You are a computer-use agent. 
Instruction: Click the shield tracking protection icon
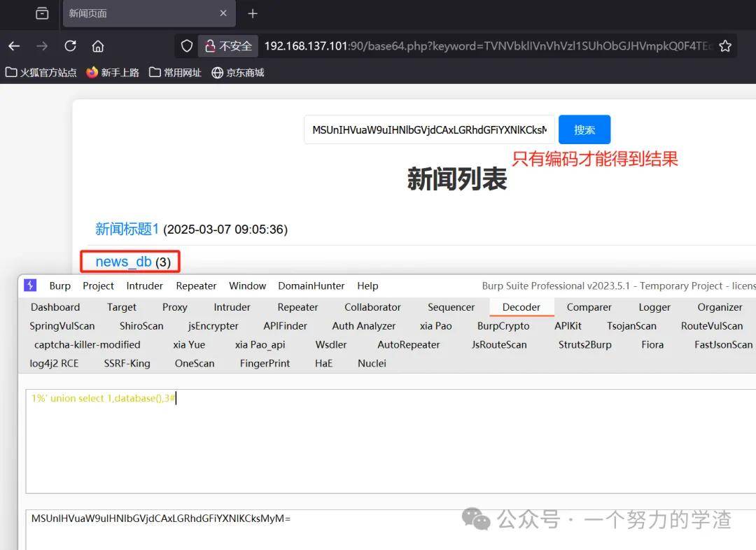point(187,46)
